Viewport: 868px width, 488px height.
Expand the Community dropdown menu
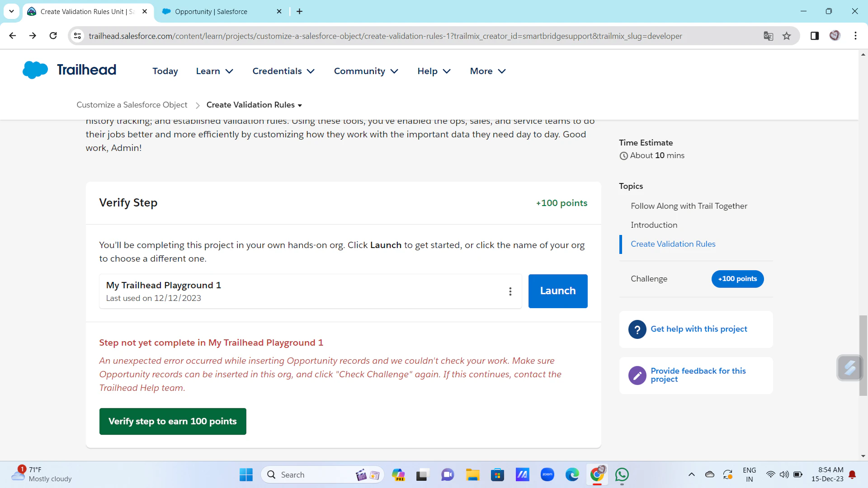366,71
